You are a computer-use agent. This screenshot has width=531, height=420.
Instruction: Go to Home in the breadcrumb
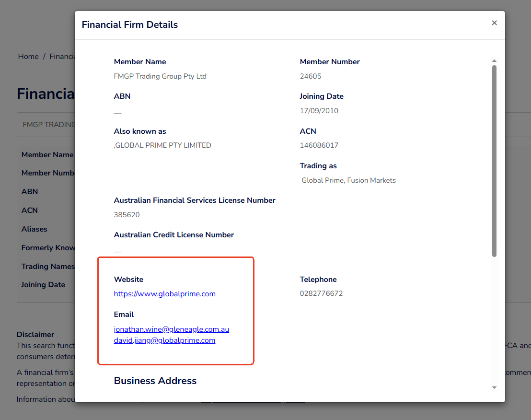[x=28, y=57]
